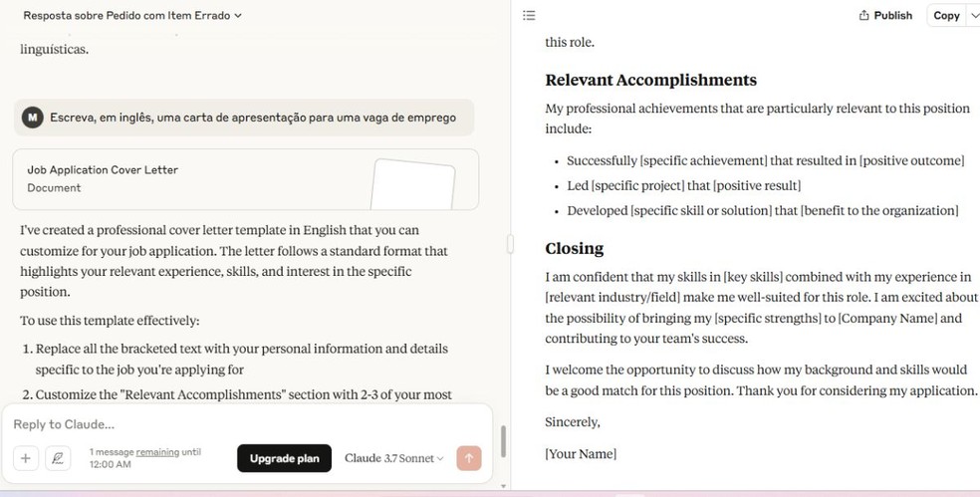Image resolution: width=980 pixels, height=497 pixels.
Task: Open the writing style selector icon
Action: [x=58, y=458]
